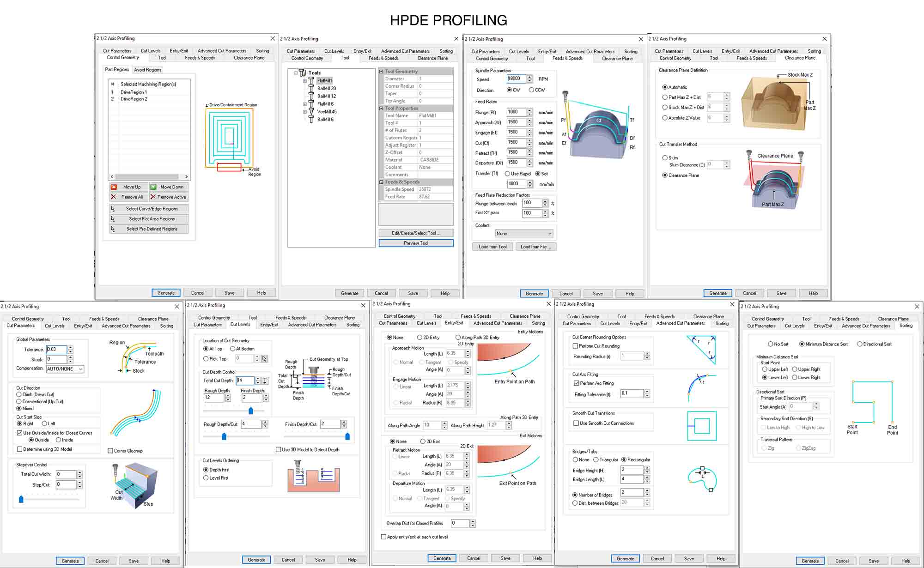Click cursor icon on Select Curve/Edge Regions

(113, 209)
